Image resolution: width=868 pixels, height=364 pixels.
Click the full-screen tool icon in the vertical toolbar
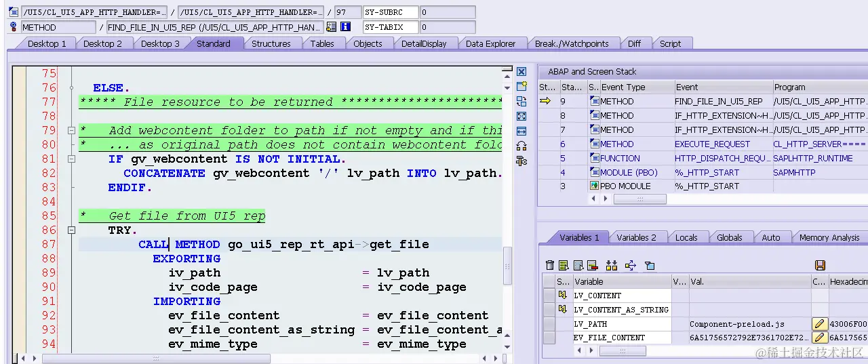(521, 116)
